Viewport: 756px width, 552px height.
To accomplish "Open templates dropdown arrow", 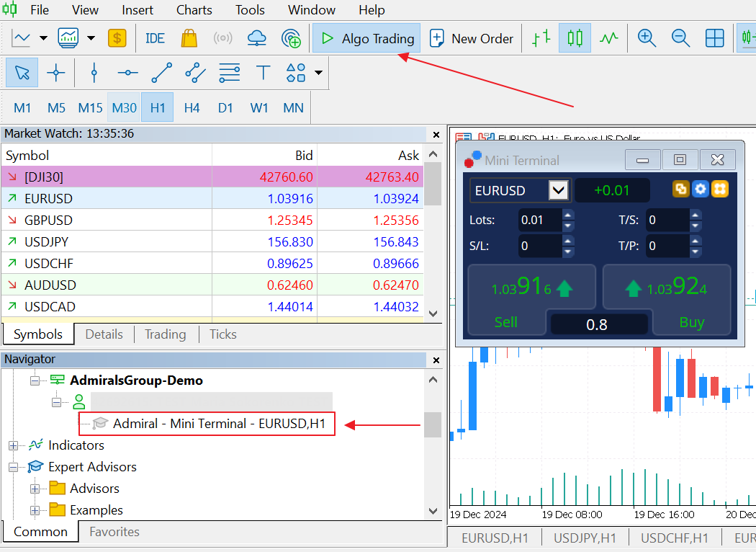I will coord(91,38).
